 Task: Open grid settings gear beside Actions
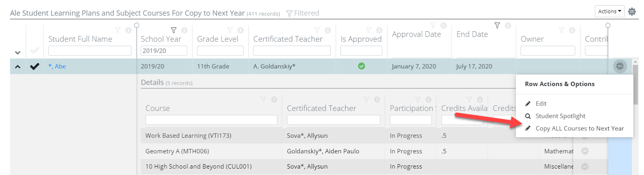632,12
